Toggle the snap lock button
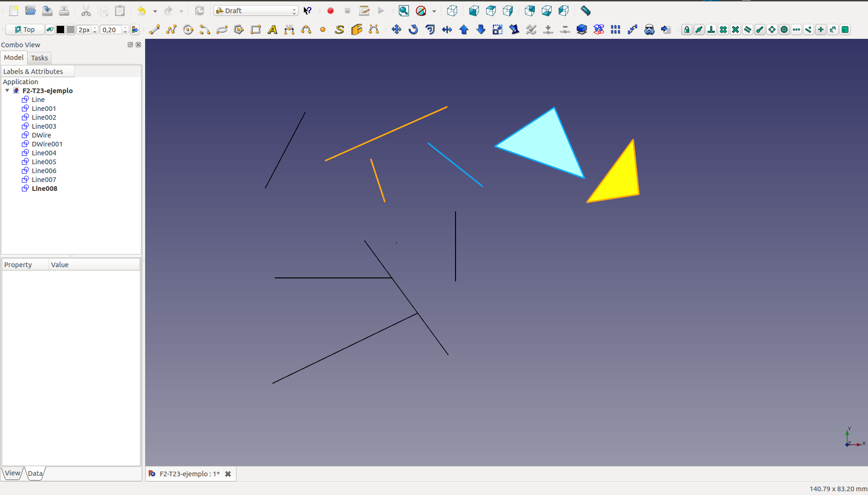This screenshot has height=495, width=868. 687,29
